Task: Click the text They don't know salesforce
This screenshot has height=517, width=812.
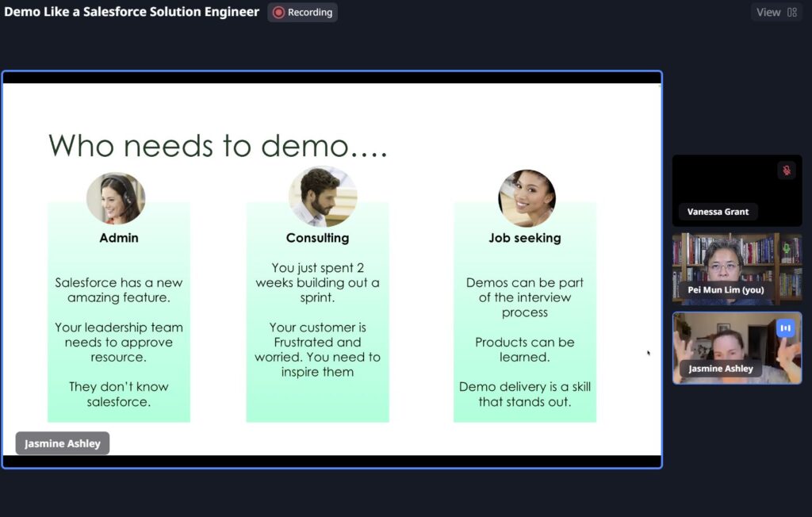Action: point(119,394)
